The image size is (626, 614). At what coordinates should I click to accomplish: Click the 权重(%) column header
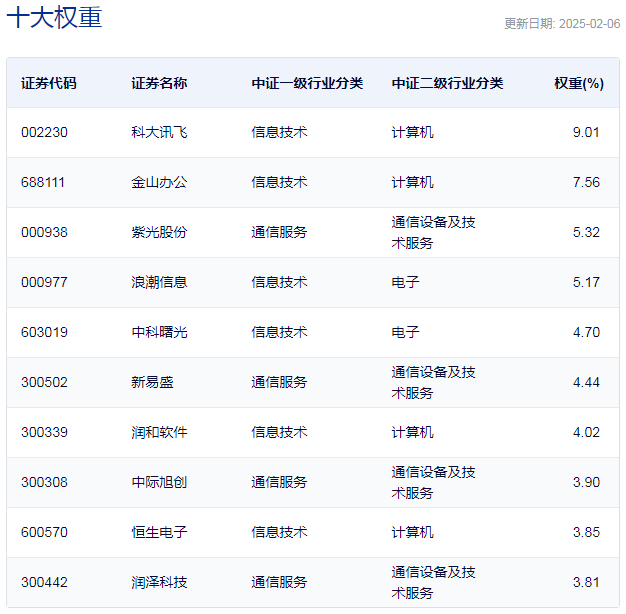point(578,83)
